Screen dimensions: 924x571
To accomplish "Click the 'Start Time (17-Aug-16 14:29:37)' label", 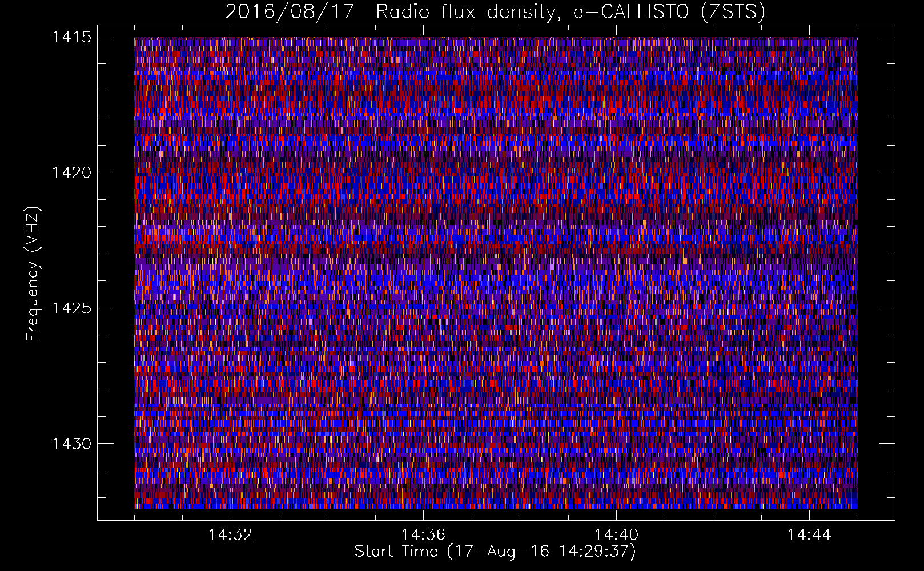I will 495,552.
